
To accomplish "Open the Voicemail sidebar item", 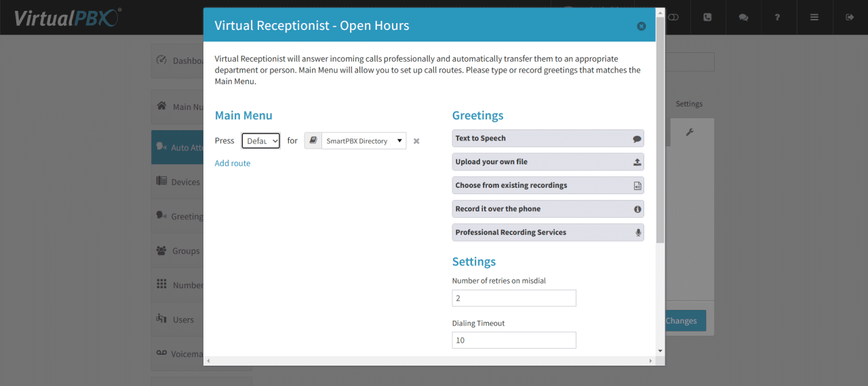I will [178, 353].
